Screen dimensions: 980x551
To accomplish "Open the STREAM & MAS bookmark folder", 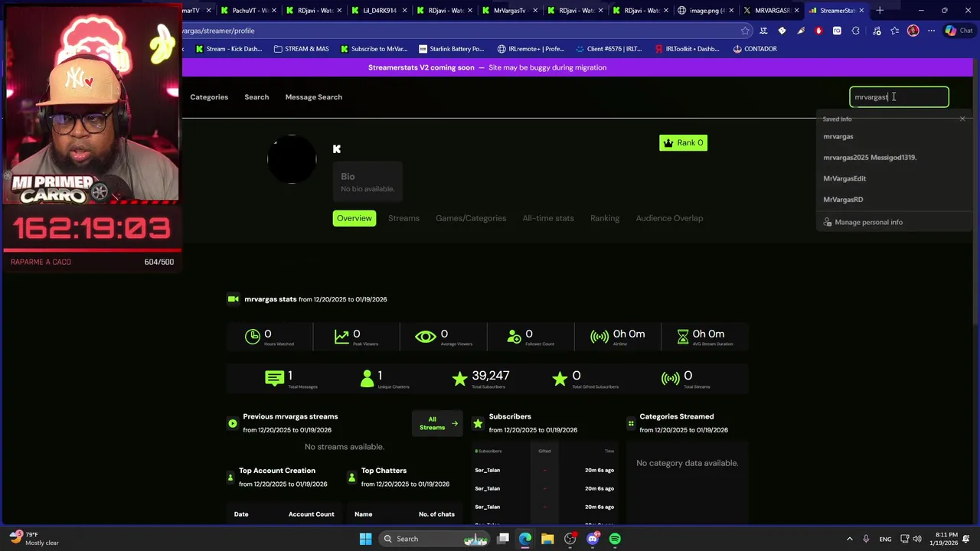I will (x=301, y=49).
